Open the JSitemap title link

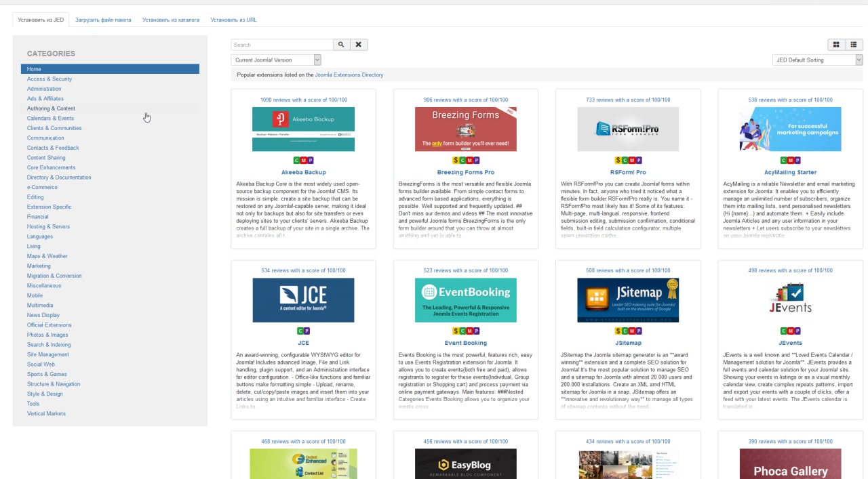(628, 343)
